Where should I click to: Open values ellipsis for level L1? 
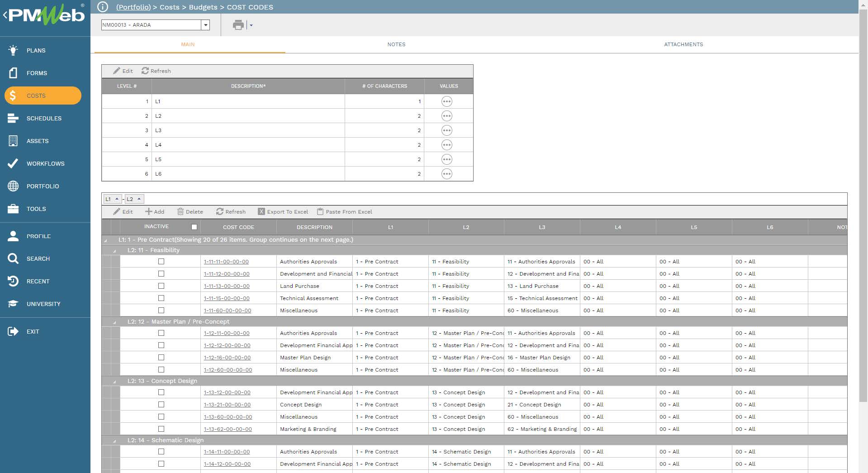446,101
